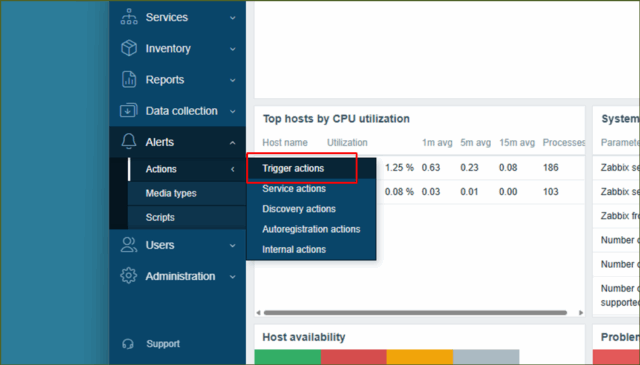Open Internal actions entry
640x365 pixels.
click(294, 249)
